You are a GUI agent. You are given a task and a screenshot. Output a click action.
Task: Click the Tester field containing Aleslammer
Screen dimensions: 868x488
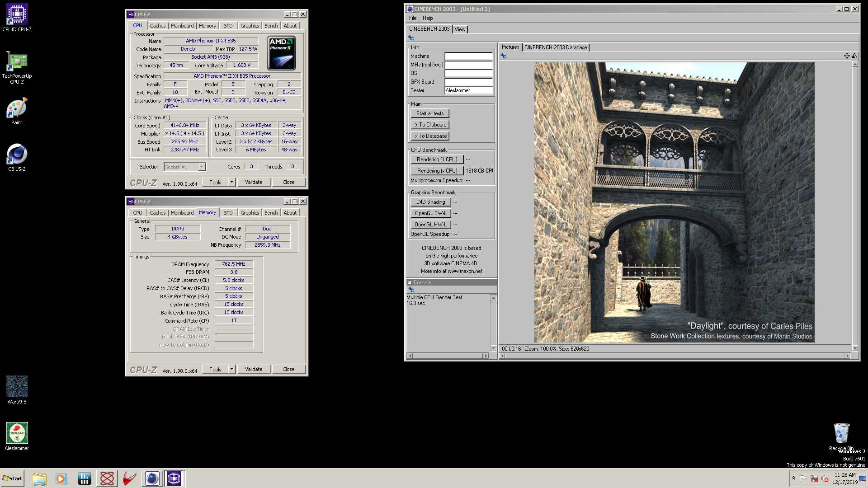[468, 90]
